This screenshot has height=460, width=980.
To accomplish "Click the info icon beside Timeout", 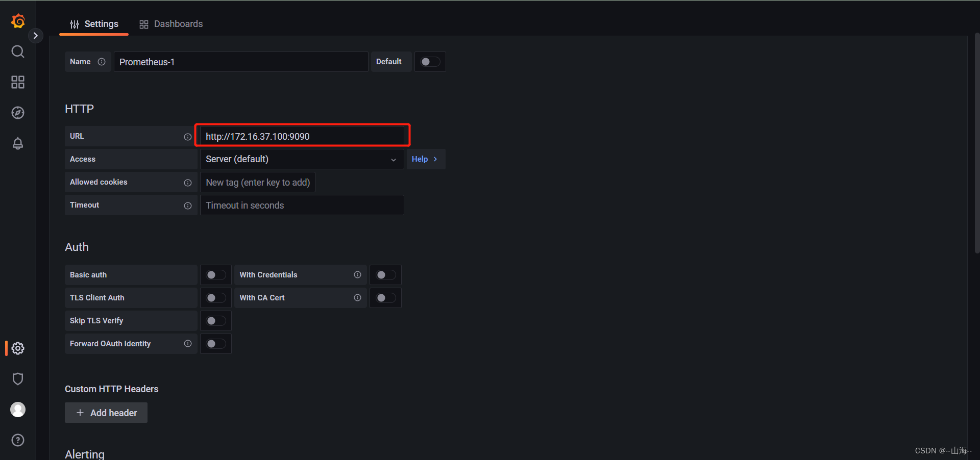I will point(188,206).
